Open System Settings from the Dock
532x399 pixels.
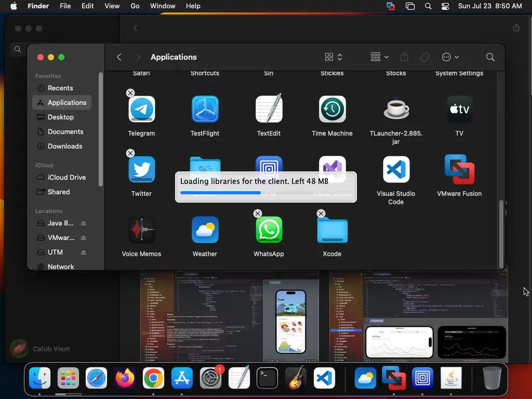click(210, 378)
